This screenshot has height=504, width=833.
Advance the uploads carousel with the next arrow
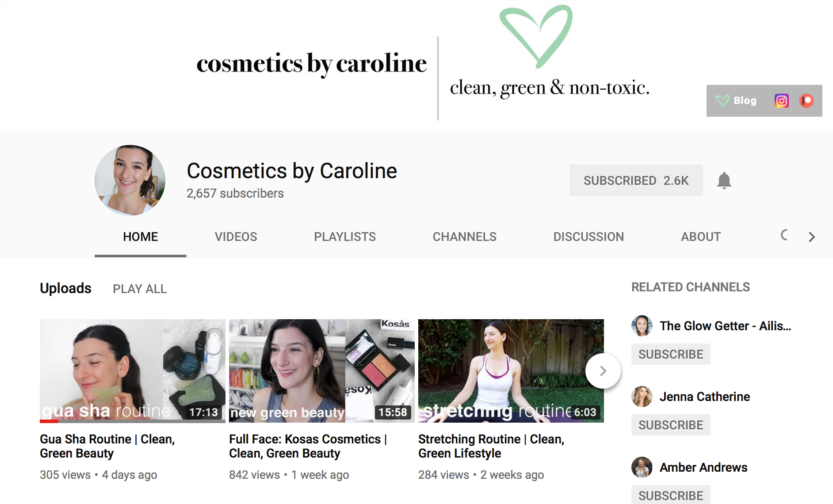[603, 370]
